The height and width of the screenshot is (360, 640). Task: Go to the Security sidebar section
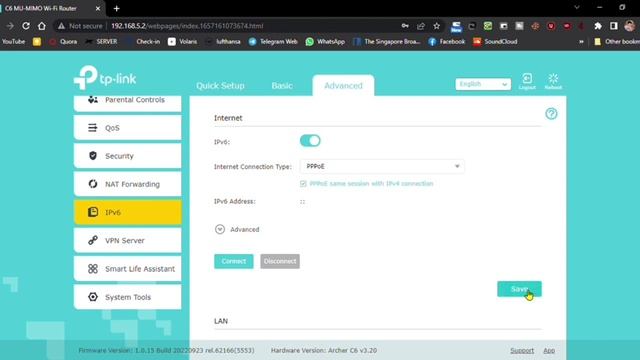click(127, 156)
